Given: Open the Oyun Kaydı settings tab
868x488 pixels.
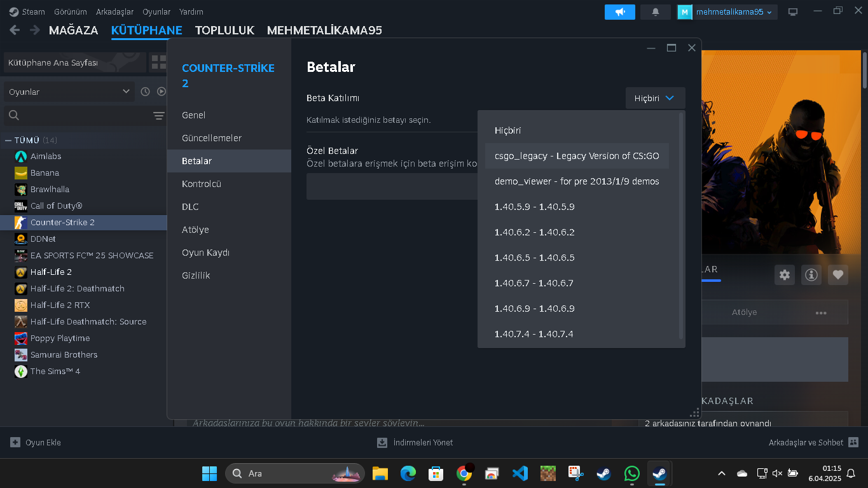Looking at the screenshot, I should [x=229, y=253].
